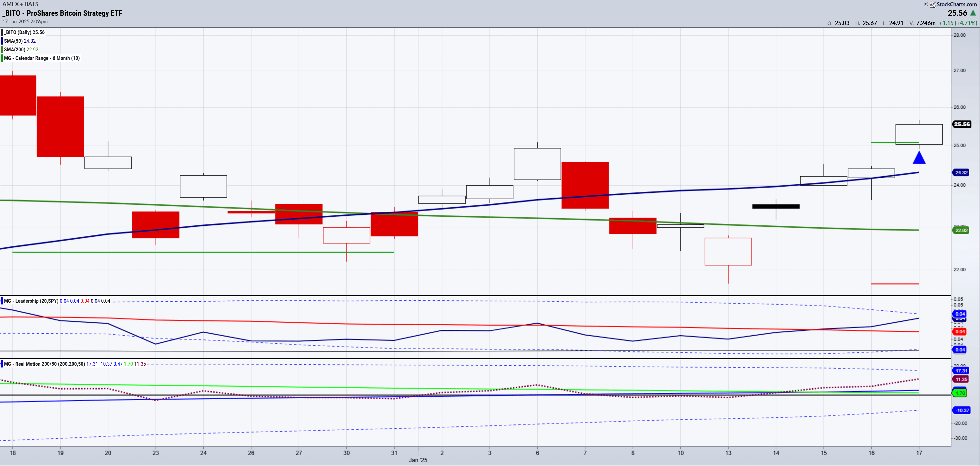Click the hollow red candle on Dec 30
This screenshot has height=466, width=980.
pos(346,235)
